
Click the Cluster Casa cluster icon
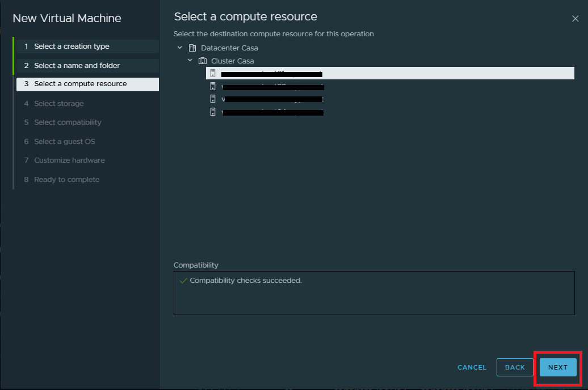(203, 61)
